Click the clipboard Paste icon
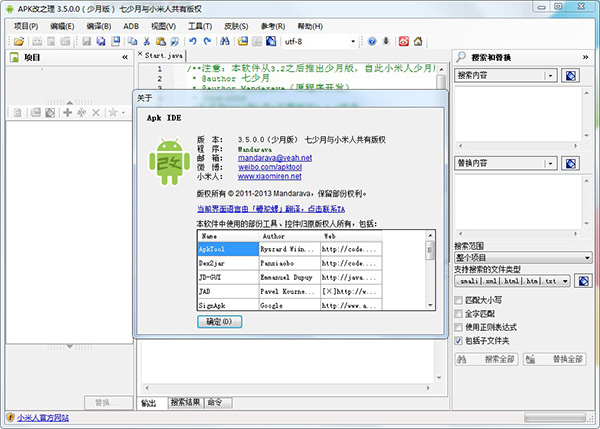600x429 pixels. tap(161, 41)
